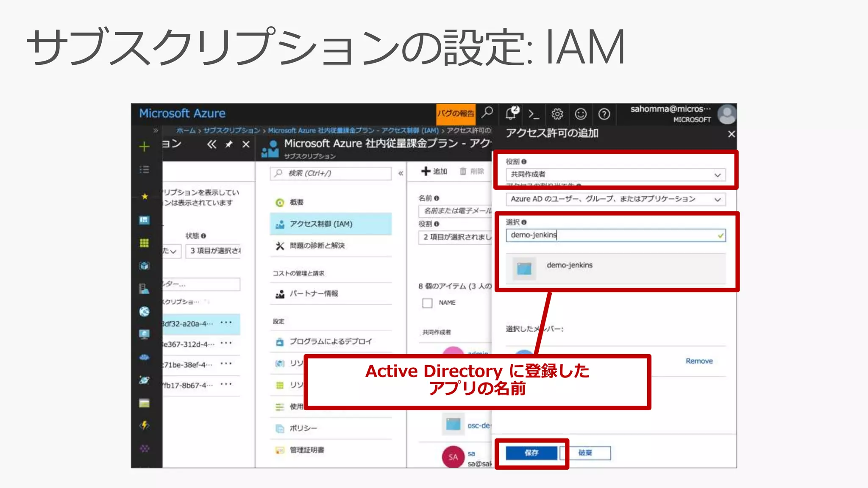Click the favorites star icon in sidebar
868x488 pixels.
145,196
